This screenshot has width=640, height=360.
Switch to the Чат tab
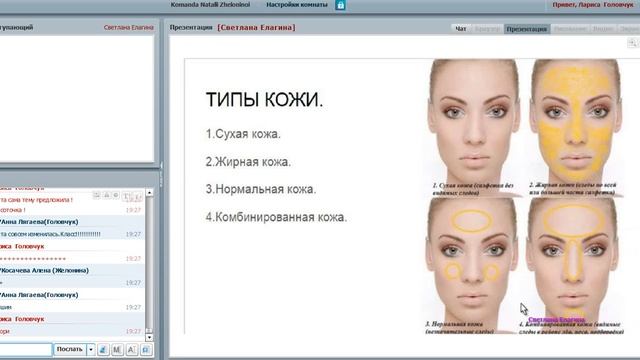[x=461, y=29]
